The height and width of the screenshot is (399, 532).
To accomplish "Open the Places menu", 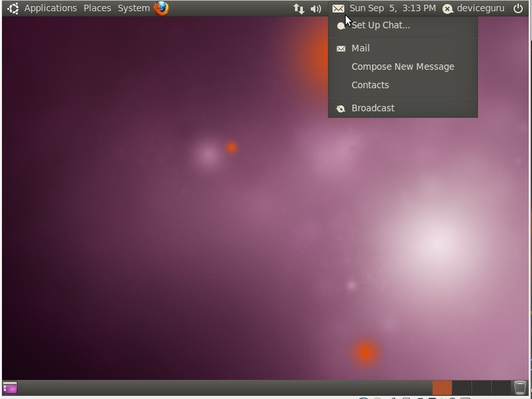I will click(x=97, y=8).
